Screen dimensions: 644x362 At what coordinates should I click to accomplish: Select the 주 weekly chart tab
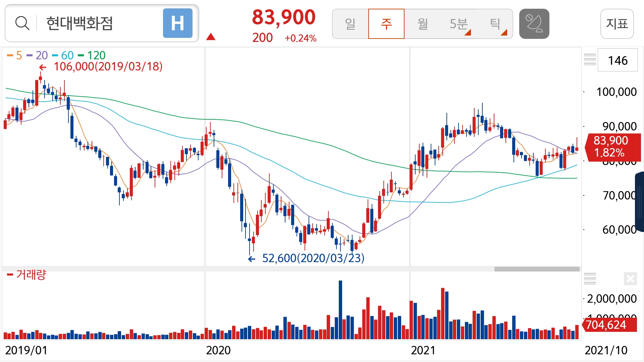[x=386, y=24]
